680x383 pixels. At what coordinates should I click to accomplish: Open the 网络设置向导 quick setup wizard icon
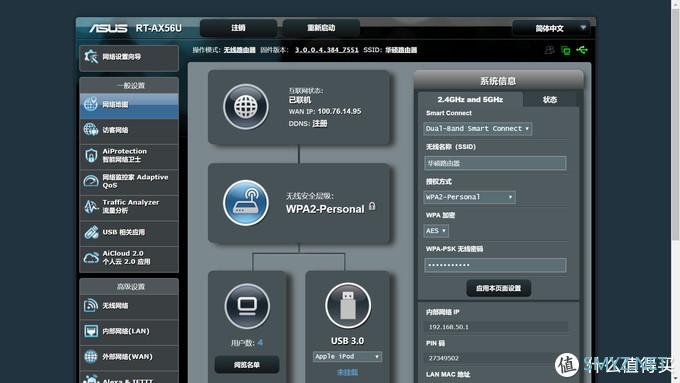[91, 56]
